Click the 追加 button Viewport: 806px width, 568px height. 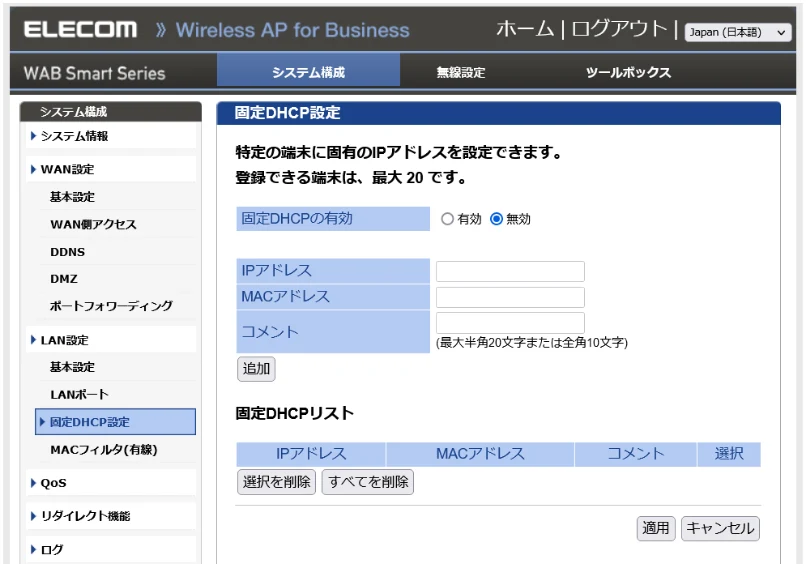[256, 369]
